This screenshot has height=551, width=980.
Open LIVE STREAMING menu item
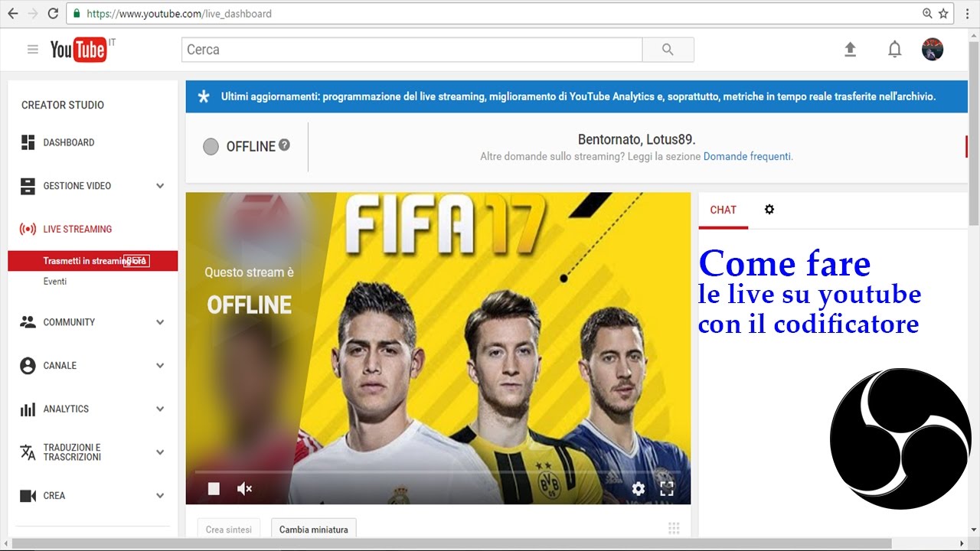click(77, 229)
